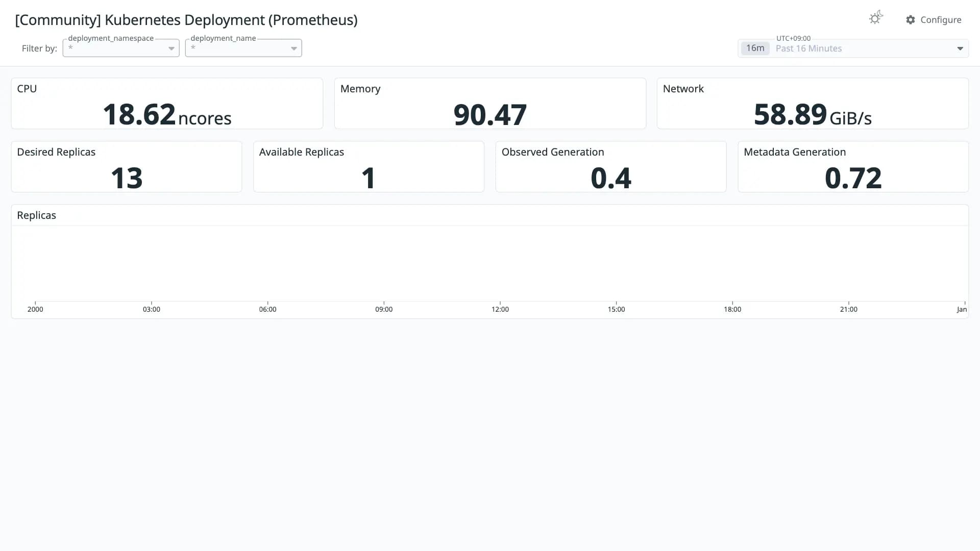
Task: Click the 03:00 axis label on Replicas graph
Action: pos(152,309)
